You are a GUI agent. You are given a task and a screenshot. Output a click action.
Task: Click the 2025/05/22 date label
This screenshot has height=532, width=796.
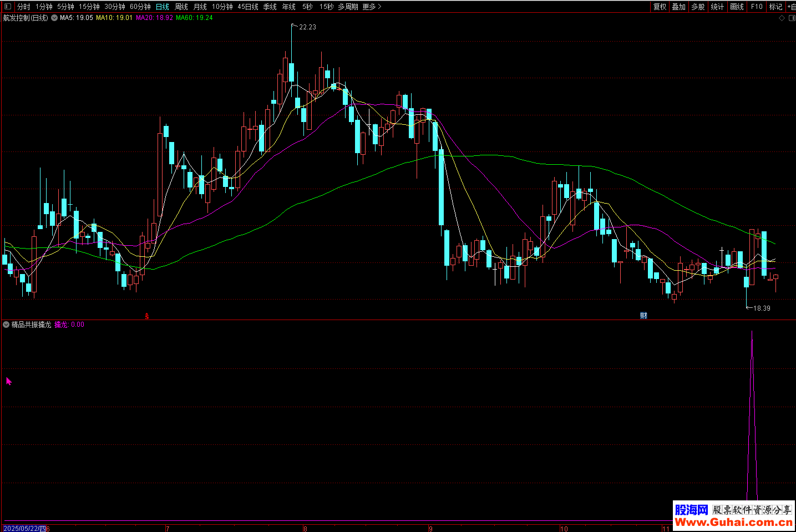coord(24,528)
